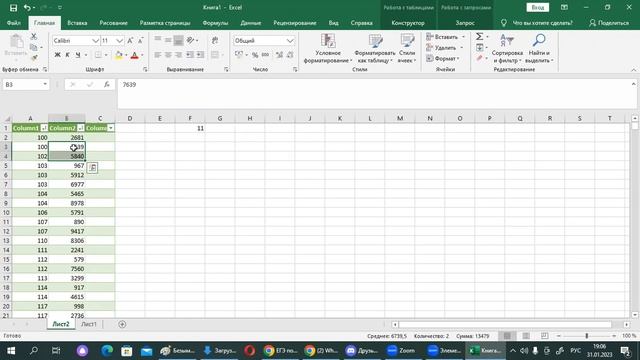
Task: Switch to the Вставка tab
Action: click(77, 23)
